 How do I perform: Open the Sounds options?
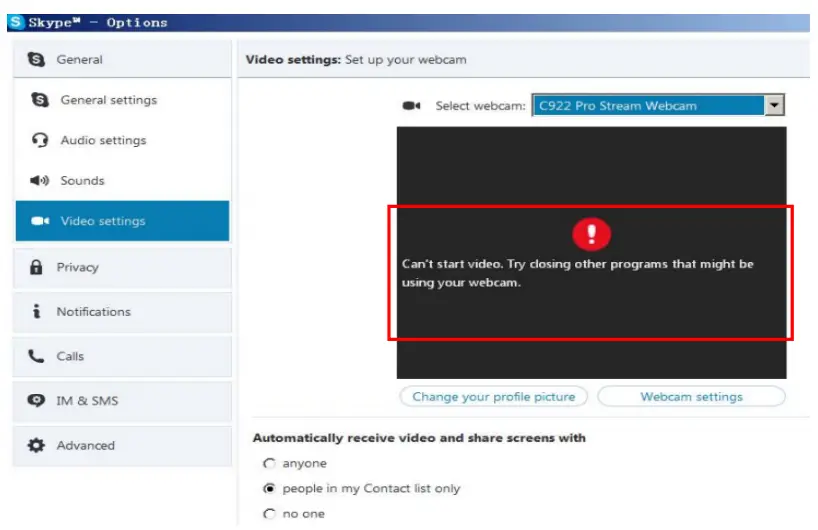tap(122, 180)
